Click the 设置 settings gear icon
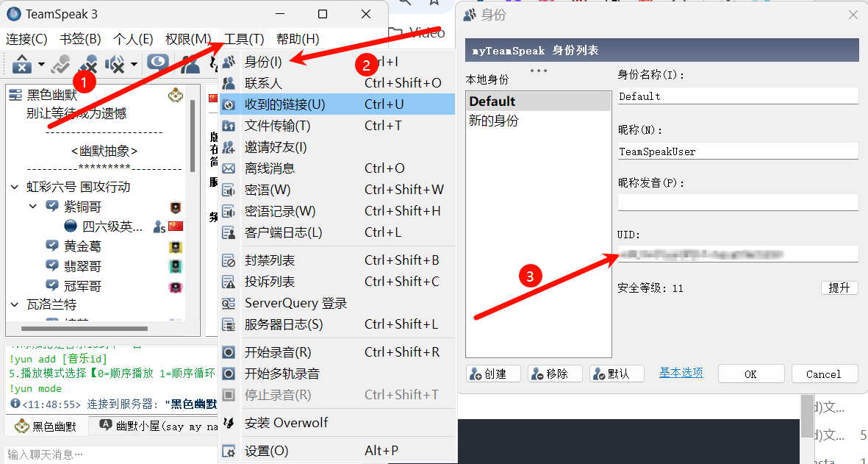 pyautogui.click(x=229, y=451)
